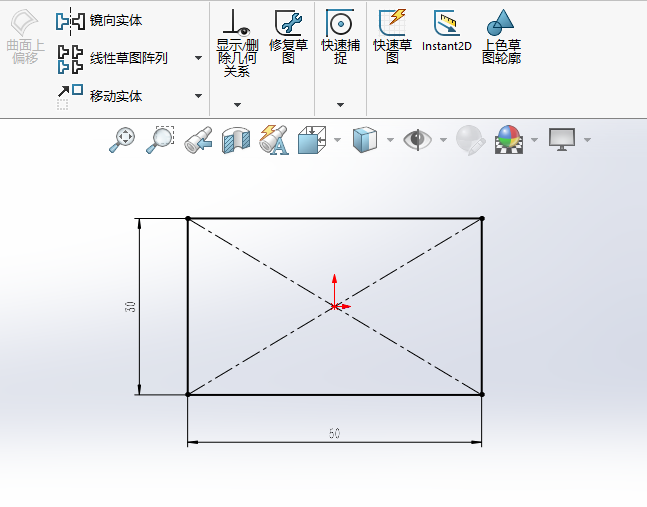Expand the Hide/Show Items dropdown arrow
Screen dimensions: 647x507
click(x=443, y=140)
